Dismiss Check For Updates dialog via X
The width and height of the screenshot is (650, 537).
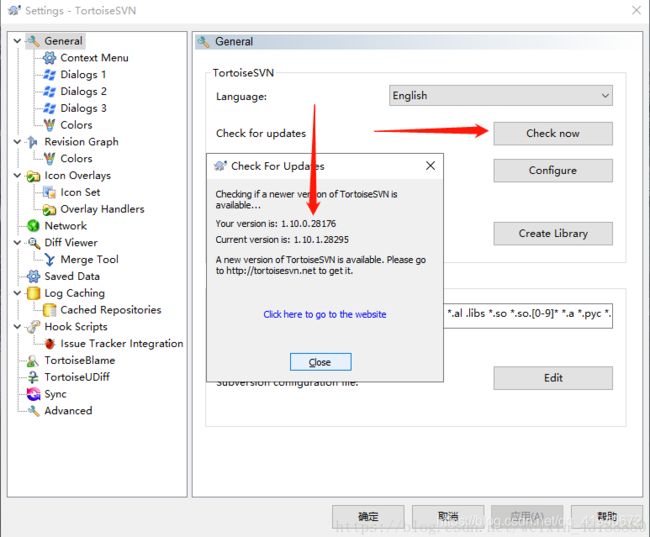(430, 166)
